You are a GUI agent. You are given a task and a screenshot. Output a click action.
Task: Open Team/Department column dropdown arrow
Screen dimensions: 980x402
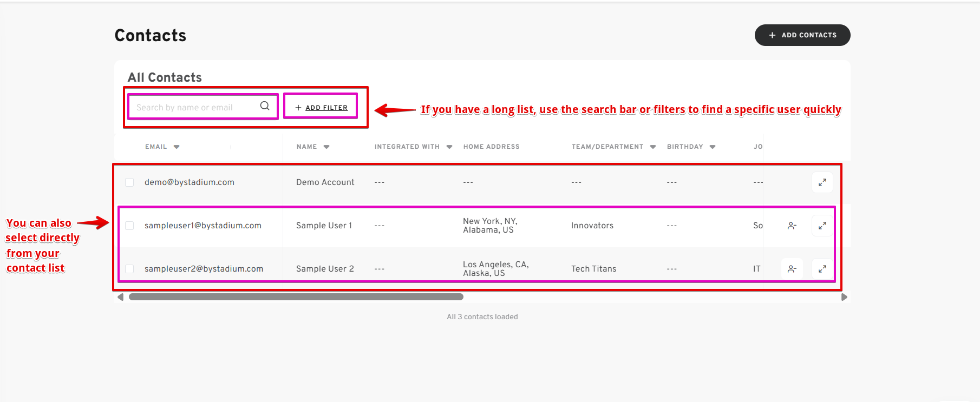(653, 147)
